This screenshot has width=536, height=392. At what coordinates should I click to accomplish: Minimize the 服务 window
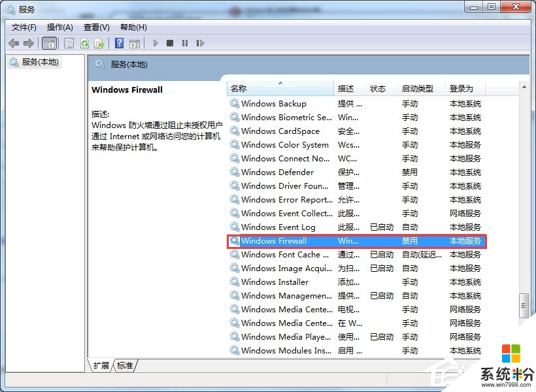click(x=474, y=7)
